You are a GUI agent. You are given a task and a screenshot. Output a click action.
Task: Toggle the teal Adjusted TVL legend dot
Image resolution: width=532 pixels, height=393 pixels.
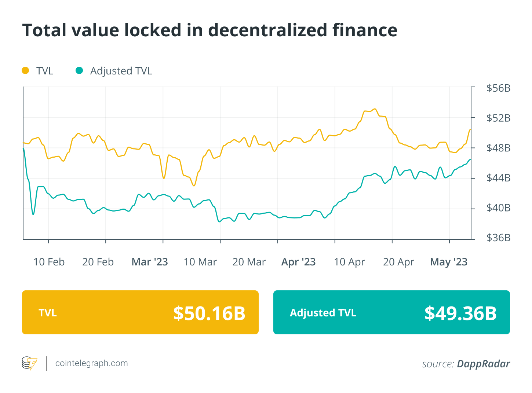coord(79,70)
